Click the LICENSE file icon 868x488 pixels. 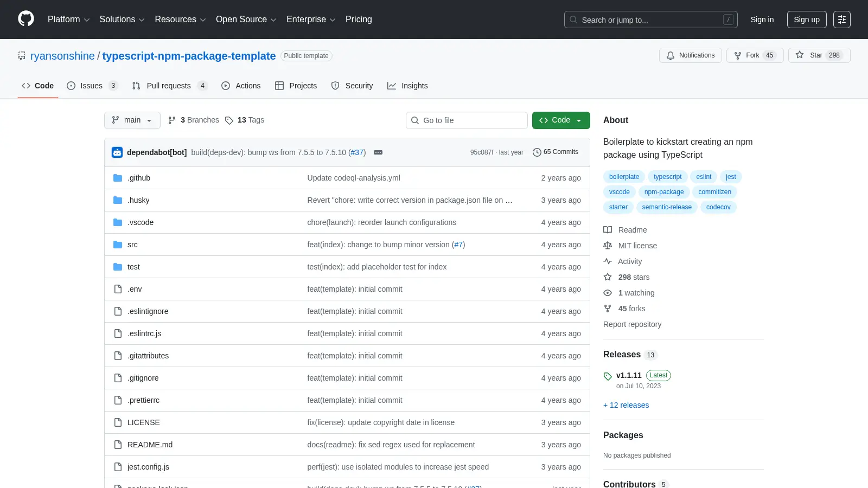(x=118, y=422)
